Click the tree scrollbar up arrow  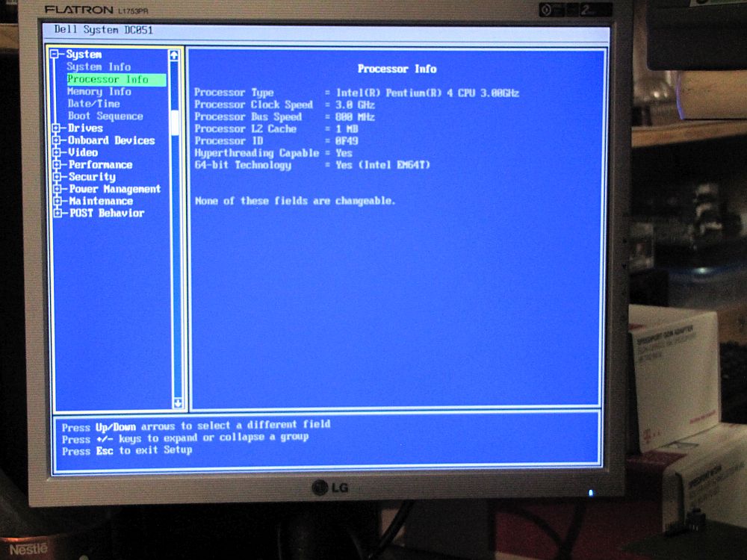(x=174, y=55)
